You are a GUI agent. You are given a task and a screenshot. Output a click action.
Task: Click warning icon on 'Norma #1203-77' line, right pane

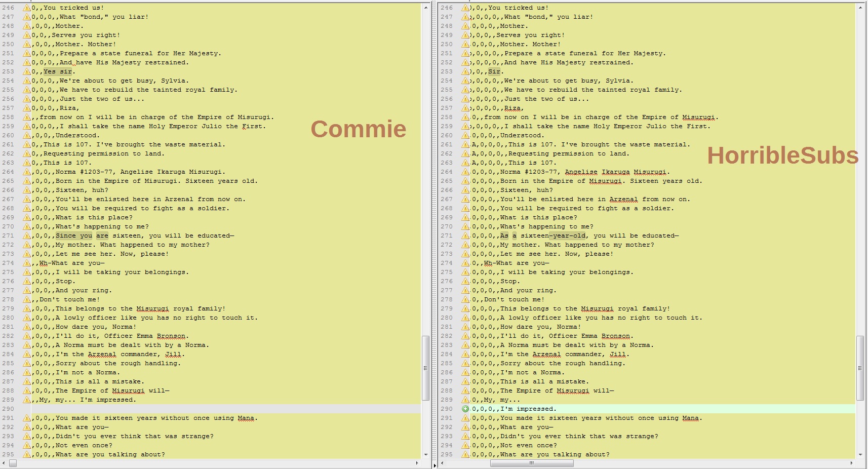tap(465, 172)
